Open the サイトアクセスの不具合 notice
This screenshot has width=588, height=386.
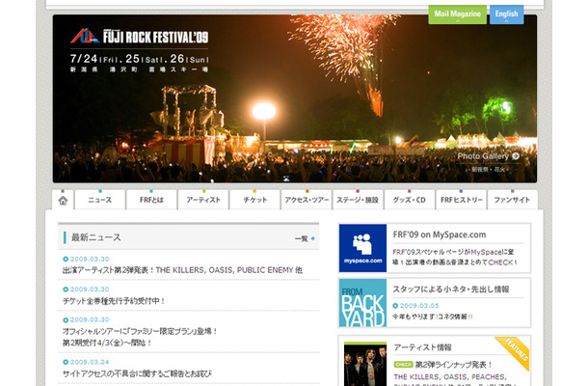tap(137, 373)
